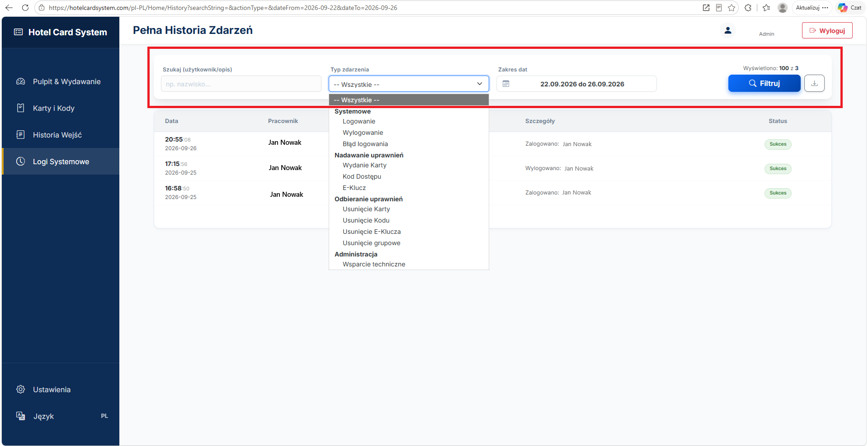Choose Usunięcie Karty event type
This screenshot has height=446, width=868.
click(x=409, y=209)
